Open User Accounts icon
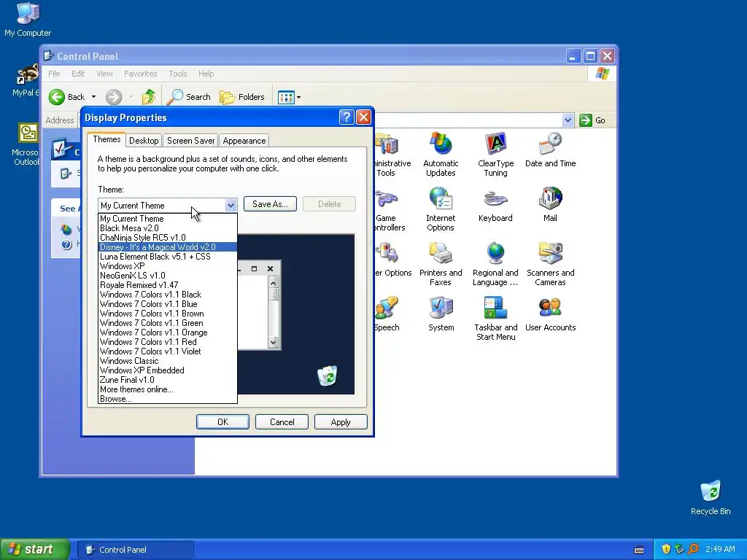This screenshot has height=560, width=747. [x=550, y=314]
